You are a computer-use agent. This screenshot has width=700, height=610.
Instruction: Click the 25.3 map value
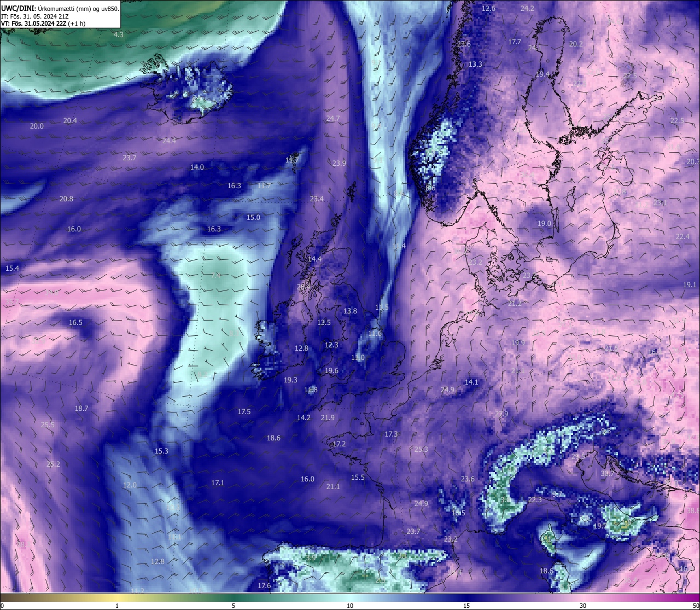[421, 449]
